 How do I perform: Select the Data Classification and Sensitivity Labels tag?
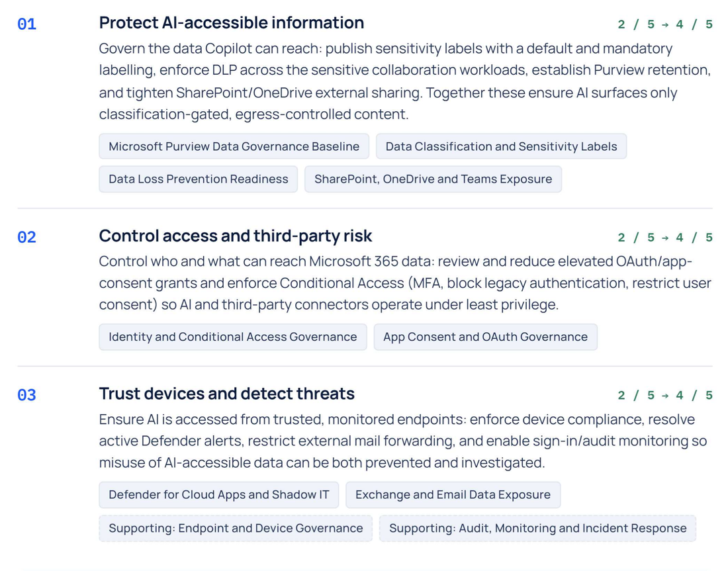[x=501, y=146]
